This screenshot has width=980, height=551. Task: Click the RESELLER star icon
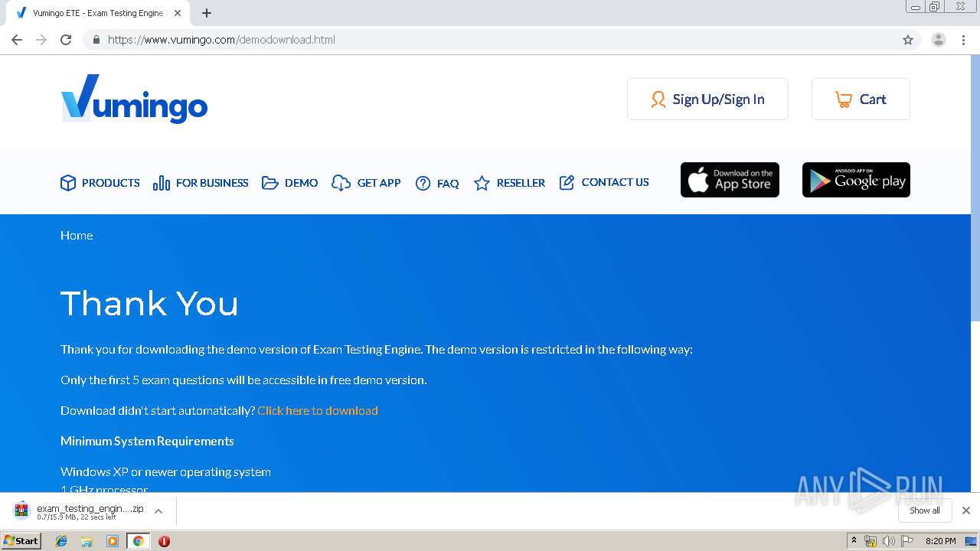[482, 183]
